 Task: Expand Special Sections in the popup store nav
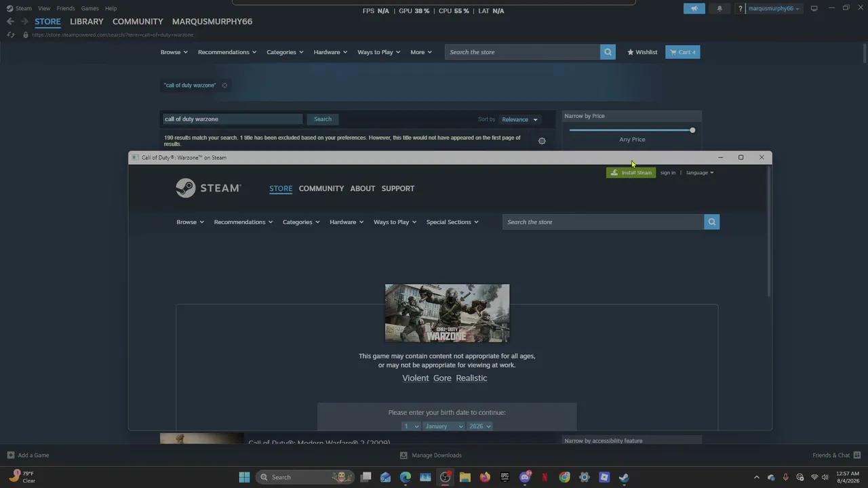click(452, 222)
